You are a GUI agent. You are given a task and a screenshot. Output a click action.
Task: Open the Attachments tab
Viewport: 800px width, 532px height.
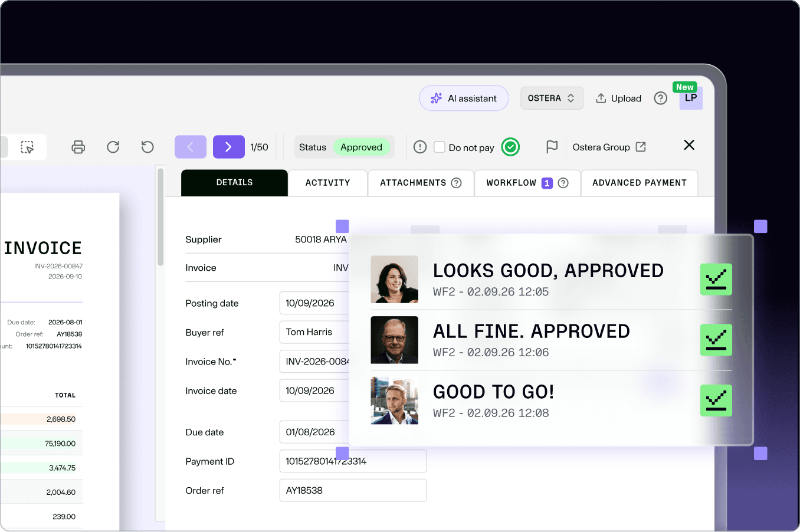point(421,183)
